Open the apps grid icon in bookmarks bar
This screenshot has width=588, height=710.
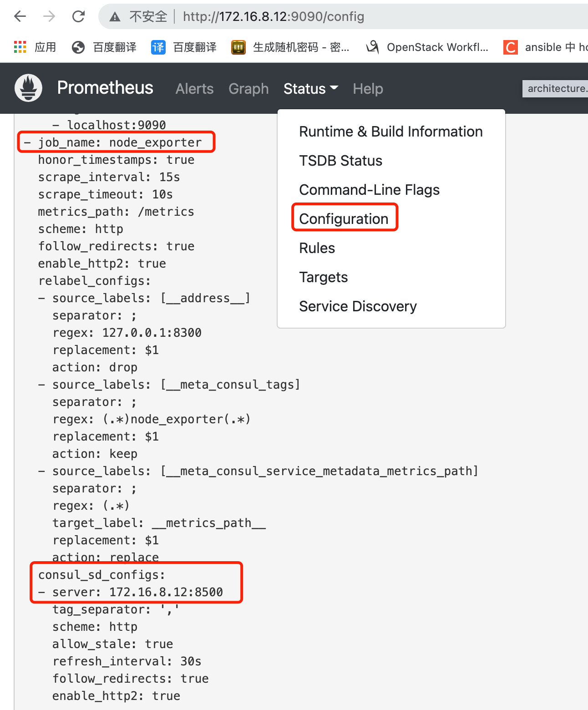coord(20,47)
